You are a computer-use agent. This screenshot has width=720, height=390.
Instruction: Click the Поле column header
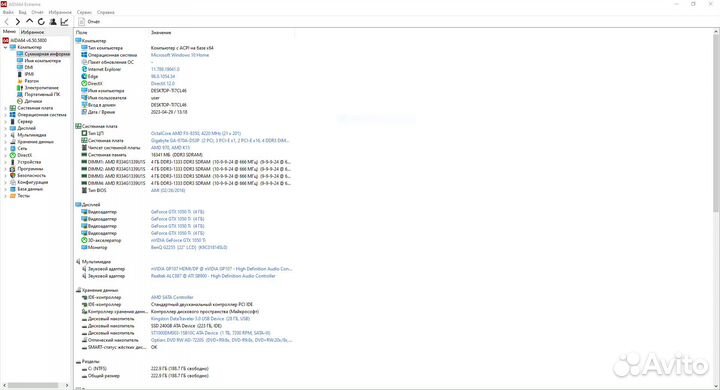[81, 33]
